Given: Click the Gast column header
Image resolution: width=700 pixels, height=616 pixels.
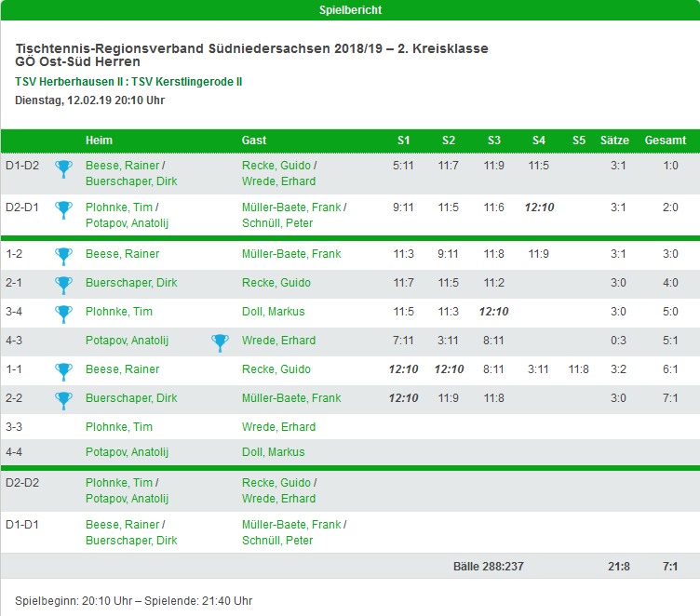Looking at the screenshot, I should 254,141.
